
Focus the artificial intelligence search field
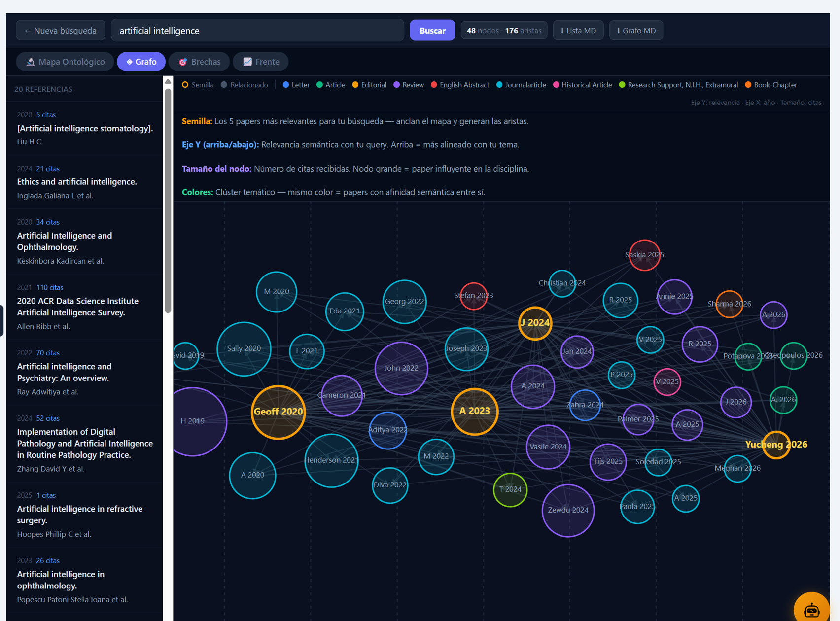(x=257, y=31)
